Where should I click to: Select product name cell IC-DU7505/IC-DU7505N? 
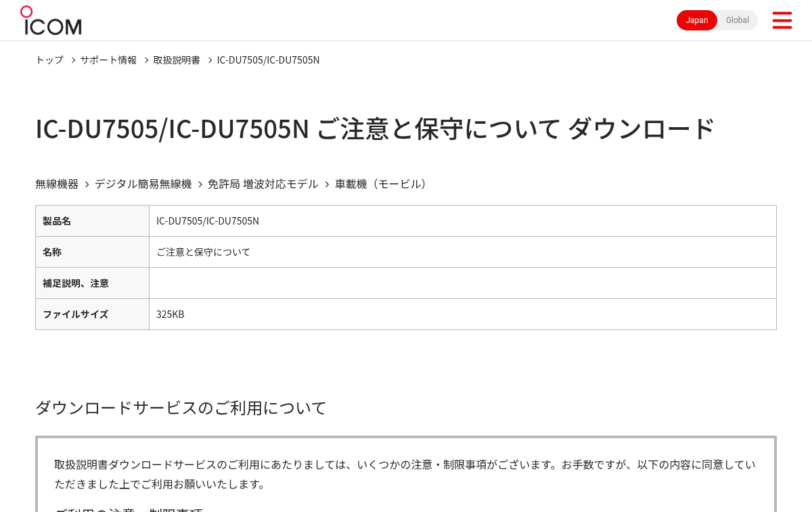click(x=463, y=221)
